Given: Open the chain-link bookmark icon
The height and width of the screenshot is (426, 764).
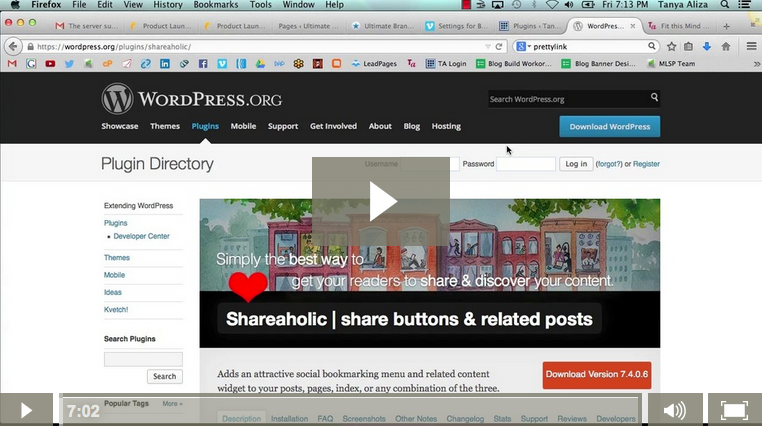Looking at the screenshot, I should [x=146, y=63].
